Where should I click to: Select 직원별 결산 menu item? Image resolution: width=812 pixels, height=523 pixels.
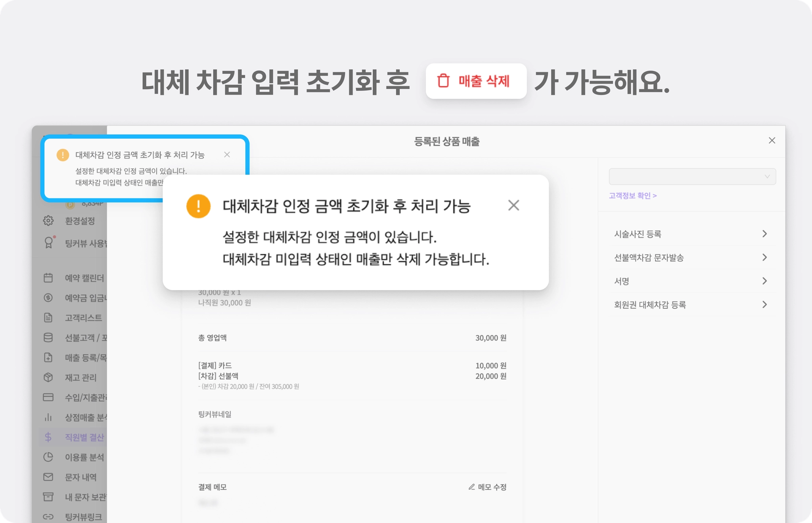(84, 437)
